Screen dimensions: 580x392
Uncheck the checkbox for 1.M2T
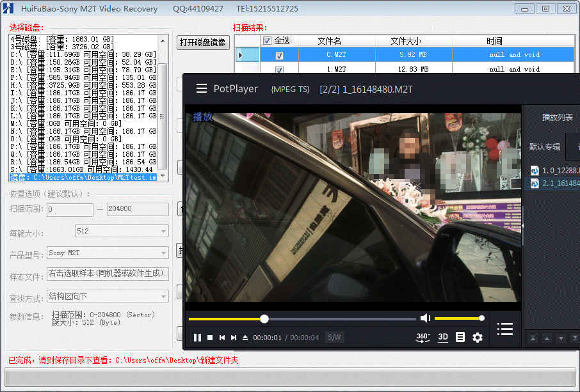pyautogui.click(x=279, y=70)
